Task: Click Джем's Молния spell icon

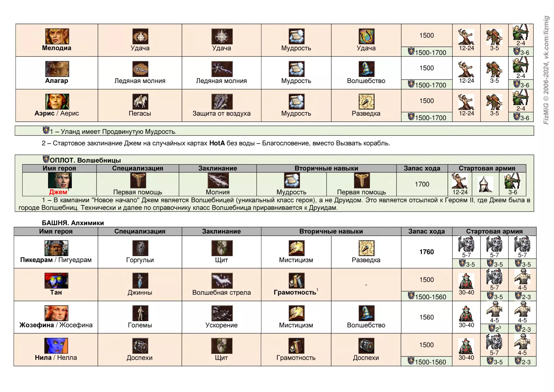Action: (x=218, y=180)
